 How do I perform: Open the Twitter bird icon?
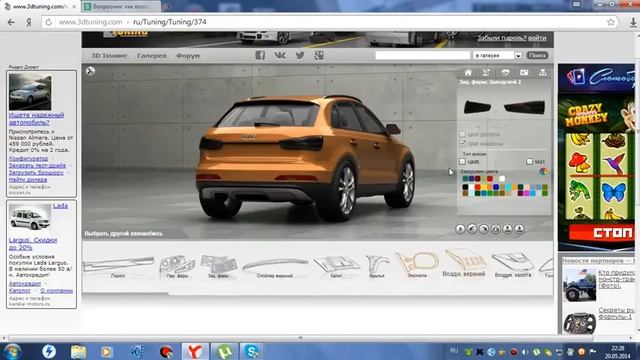300,55
